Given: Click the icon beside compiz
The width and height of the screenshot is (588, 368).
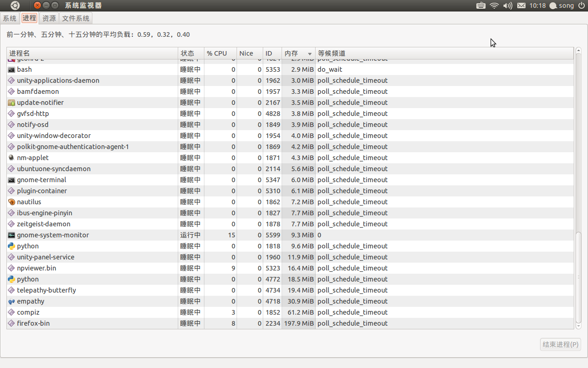Looking at the screenshot, I should (11, 312).
